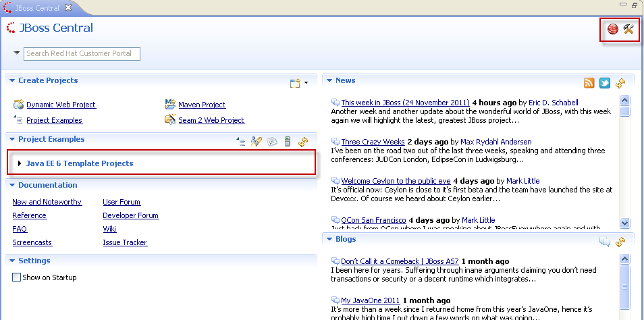
Task: Collapse the Project Examples section
Action: click(x=12, y=140)
